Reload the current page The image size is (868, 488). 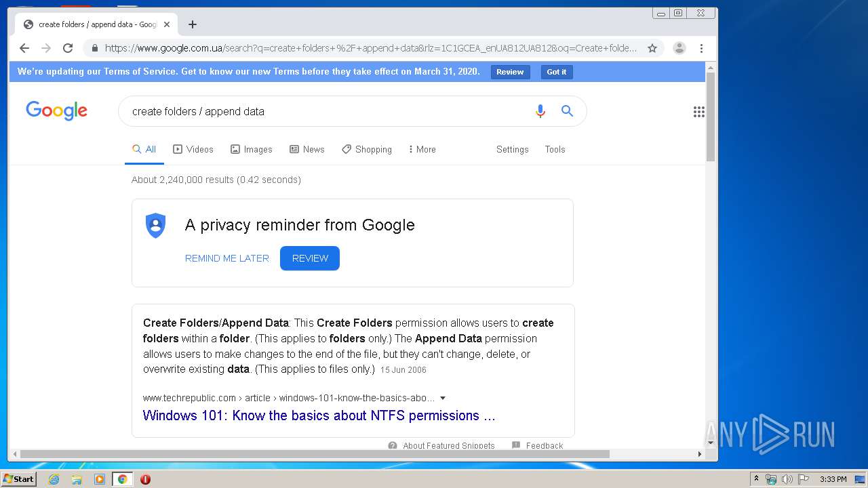point(68,48)
